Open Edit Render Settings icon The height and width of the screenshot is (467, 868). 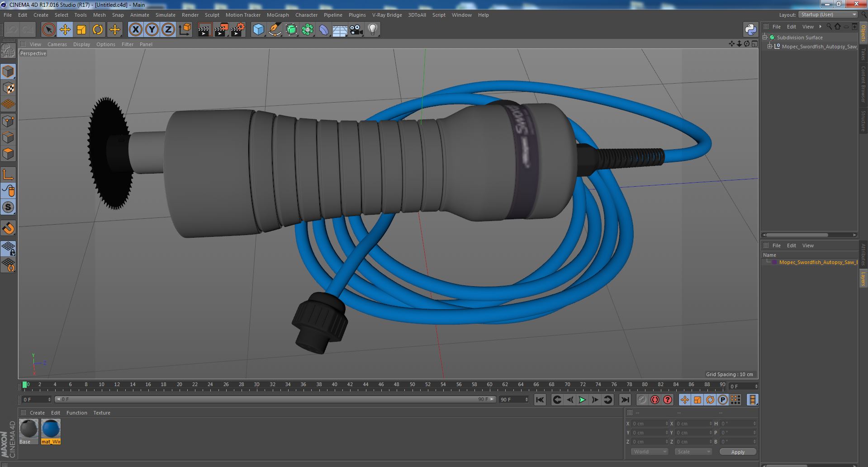(x=237, y=30)
